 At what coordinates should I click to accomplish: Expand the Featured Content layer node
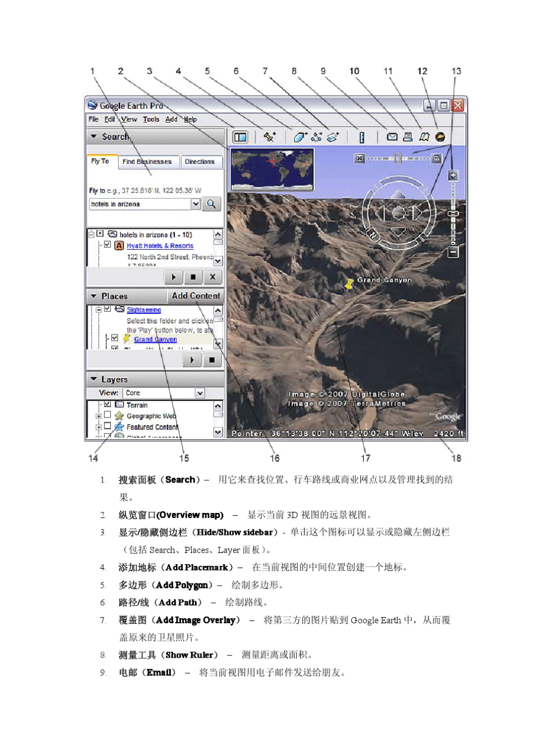tap(98, 427)
